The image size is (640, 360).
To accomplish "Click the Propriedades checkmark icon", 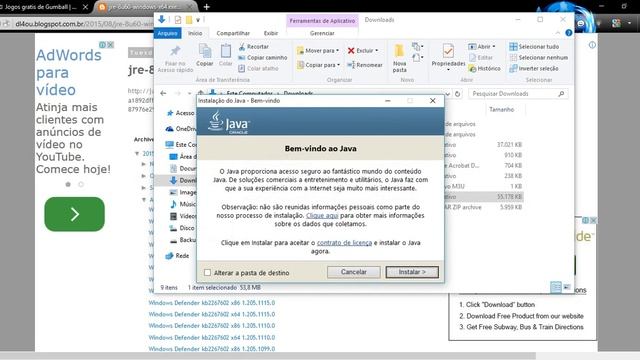I will tap(448, 51).
